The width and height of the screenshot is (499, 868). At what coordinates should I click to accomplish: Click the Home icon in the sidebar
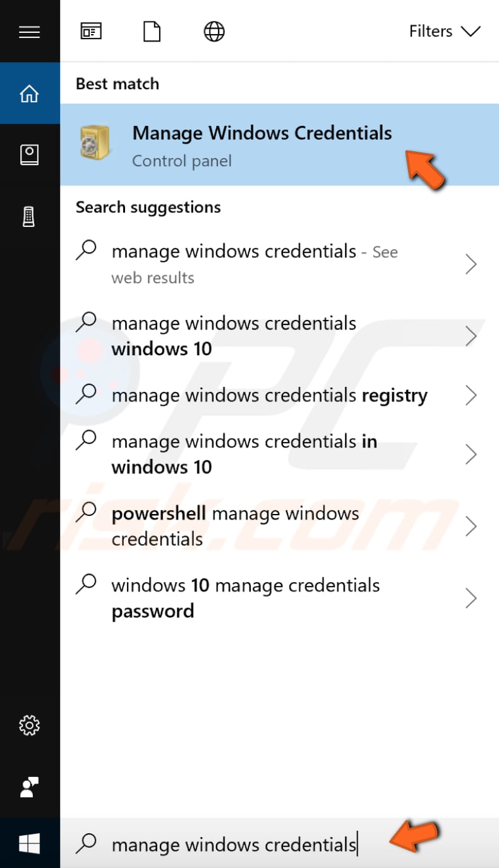(29, 92)
